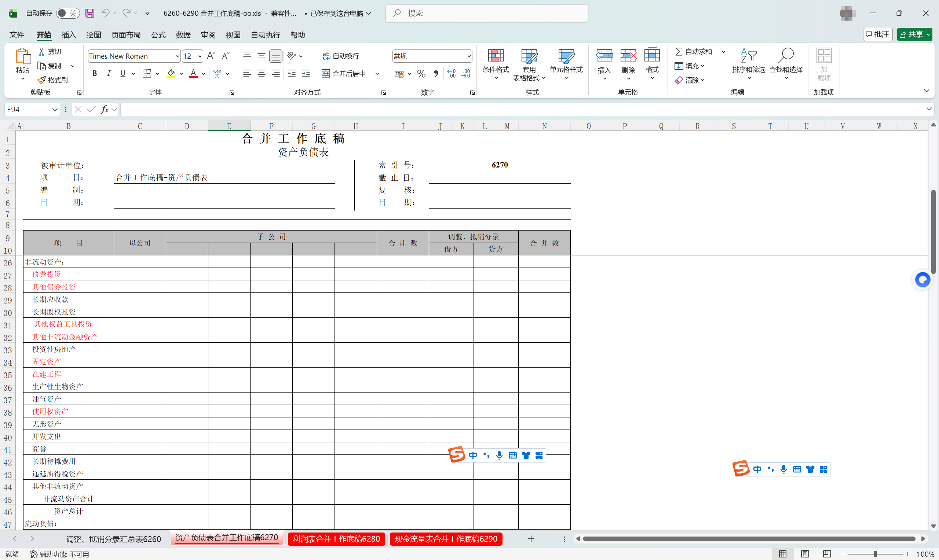Screen dimensions: 939x560
Task: Open the Name Box dropdown arrow
Action: coord(55,110)
